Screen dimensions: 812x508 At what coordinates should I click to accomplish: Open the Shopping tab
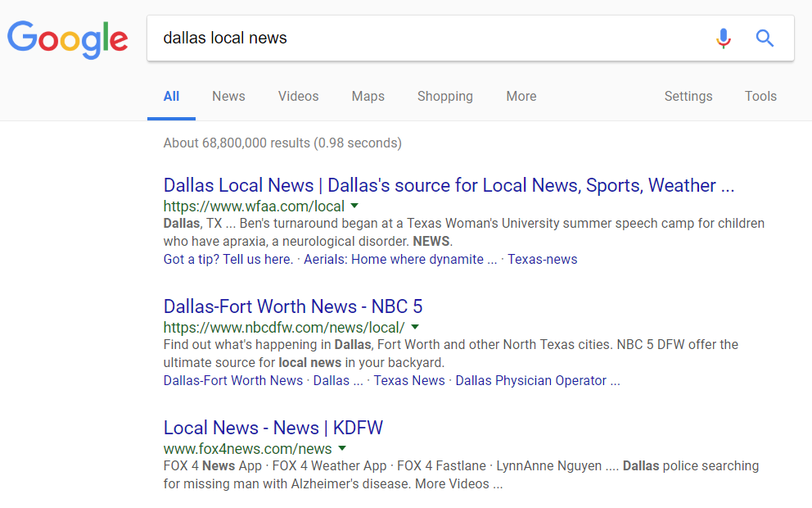coord(445,97)
